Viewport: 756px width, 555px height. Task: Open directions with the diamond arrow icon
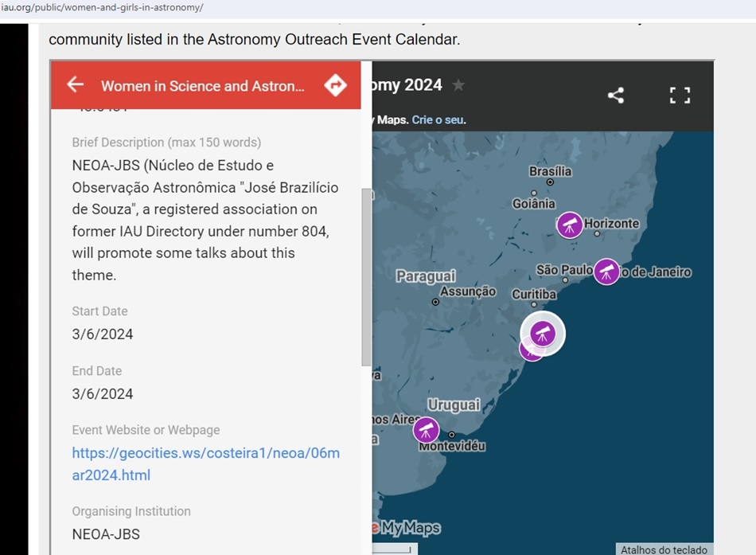[335, 85]
